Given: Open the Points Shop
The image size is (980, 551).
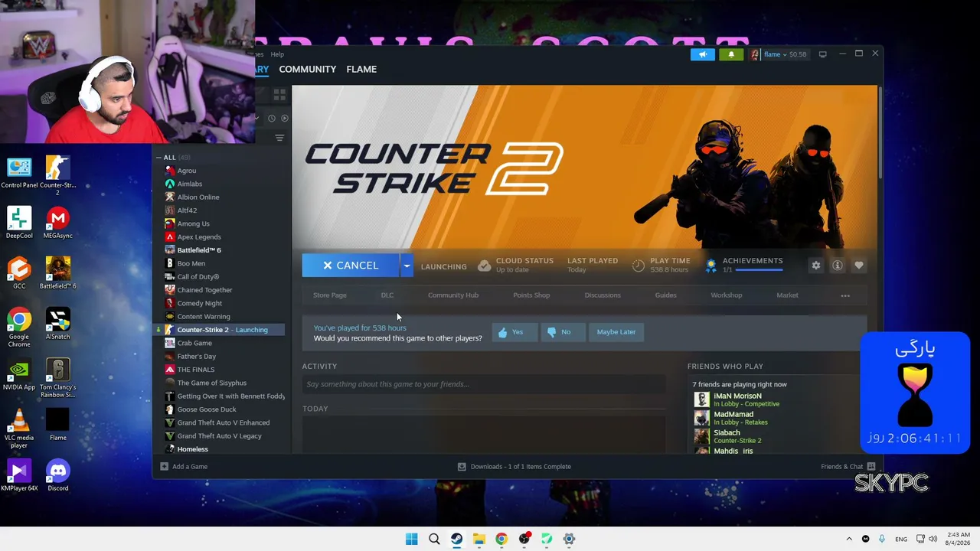Looking at the screenshot, I should 531,295.
